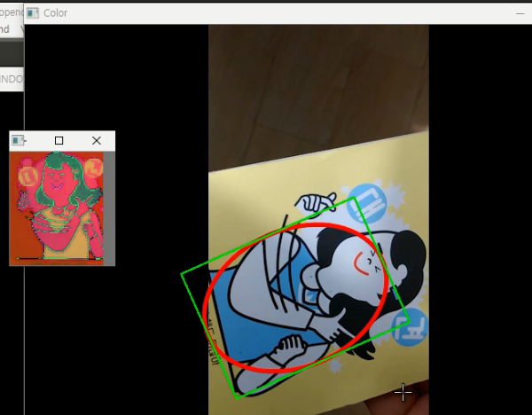This screenshot has width=532, height=415.
Task: Click the camera frame in Color window
Action: pos(318,220)
